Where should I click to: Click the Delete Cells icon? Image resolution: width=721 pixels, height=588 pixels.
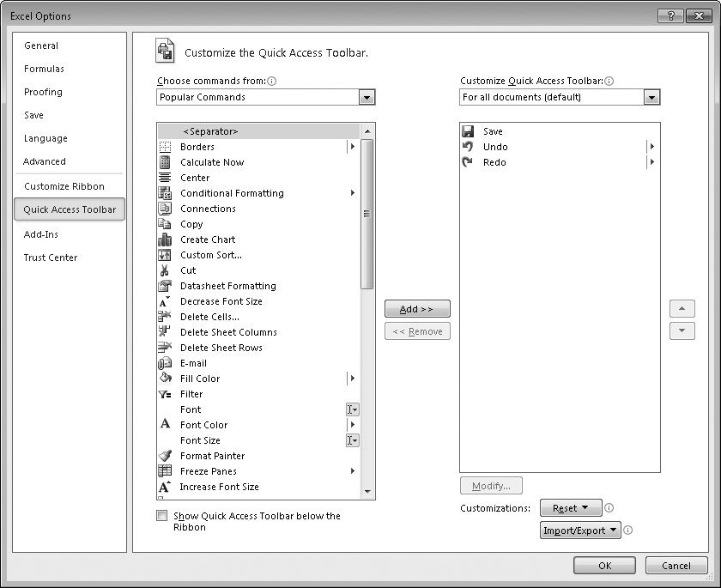point(165,317)
